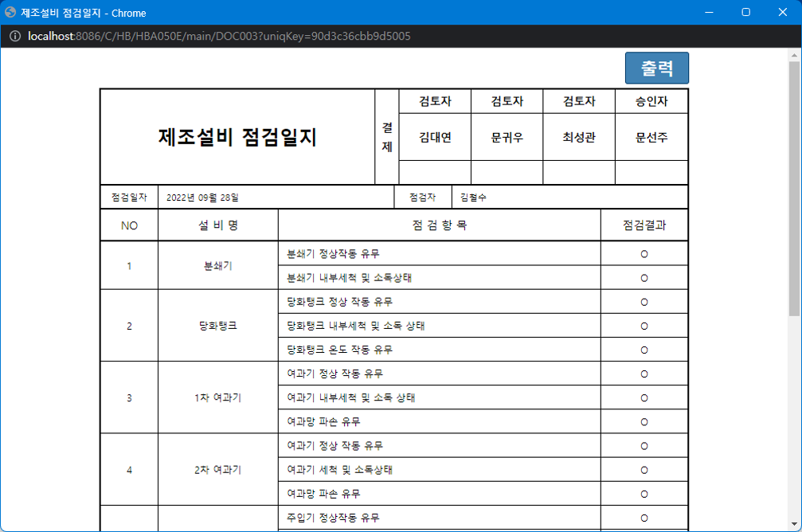The width and height of the screenshot is (802, 532).
Task: Select approver name 문선주
Action: 651,138
